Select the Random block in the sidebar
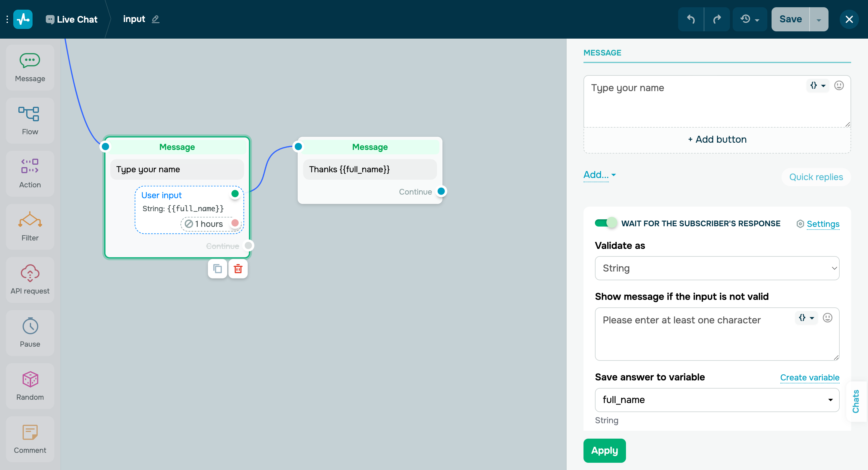This screenshot has width=868, height=470. pos(30,386)
